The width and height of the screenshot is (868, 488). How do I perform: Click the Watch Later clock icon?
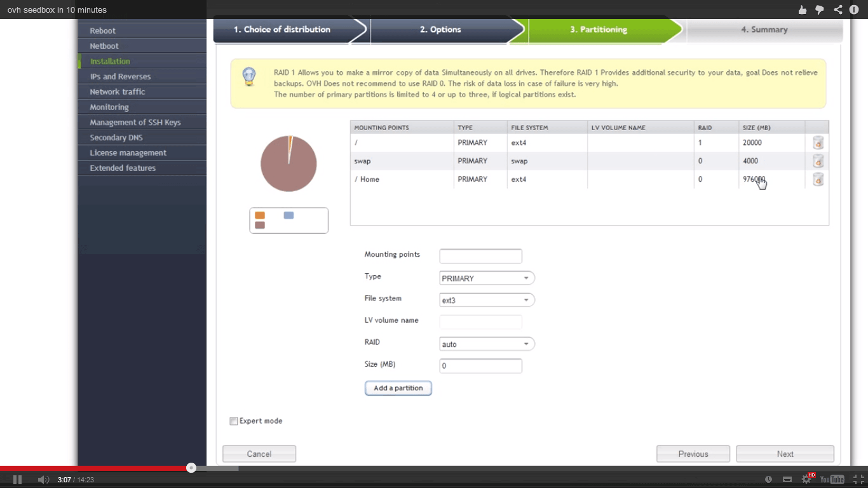768,480
